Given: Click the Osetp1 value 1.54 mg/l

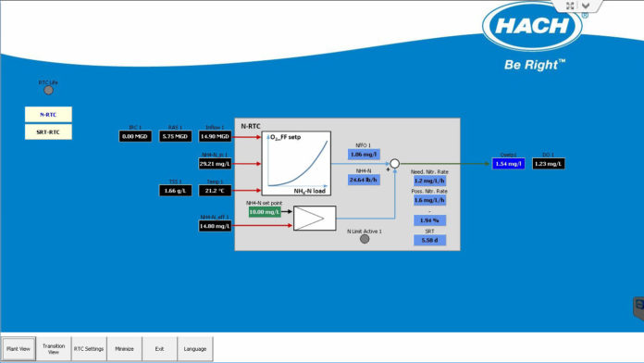Looking at the screenshot, I should pos(509,164).
